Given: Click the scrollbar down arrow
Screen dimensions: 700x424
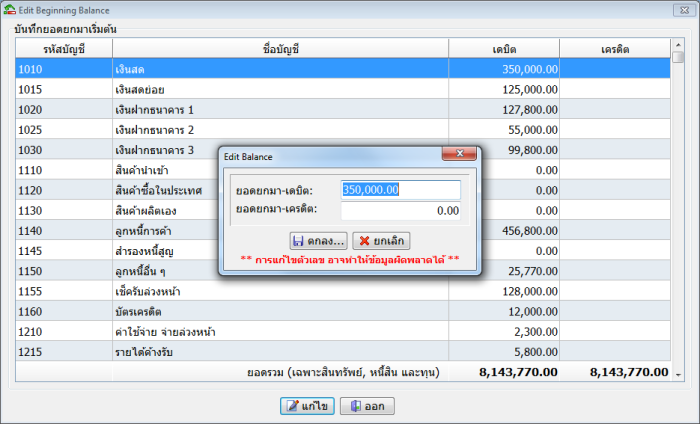Looking at the screenshot, I should [x=678, y=373].
